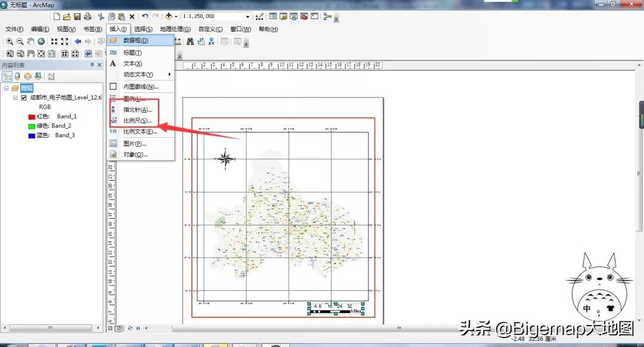Screen dimensions: 644x347
Task: Collapse the 成都市_电子地图_Level_12 layer legend
Action: pos(15,97)
